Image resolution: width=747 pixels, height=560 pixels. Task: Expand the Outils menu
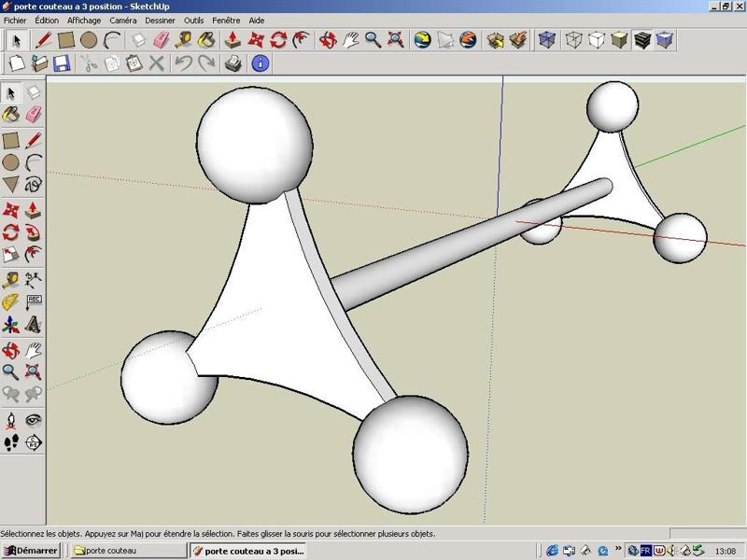click(193, 20)
